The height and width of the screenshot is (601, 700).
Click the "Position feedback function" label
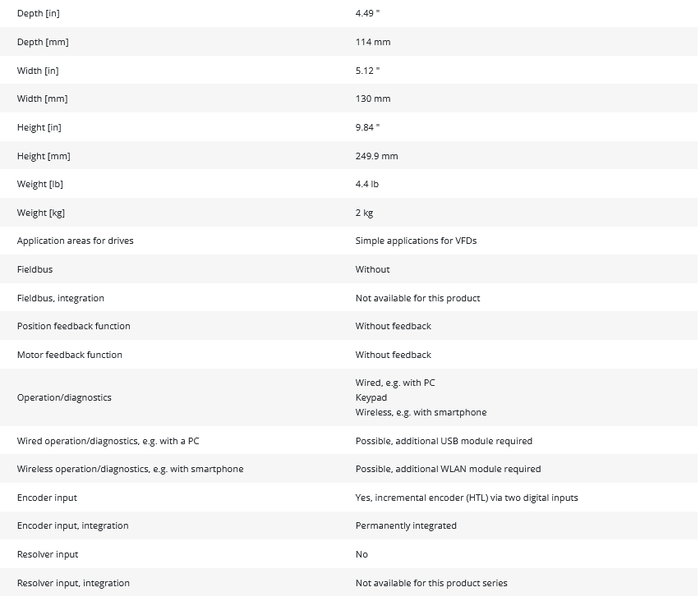click(x=74, y=326)
